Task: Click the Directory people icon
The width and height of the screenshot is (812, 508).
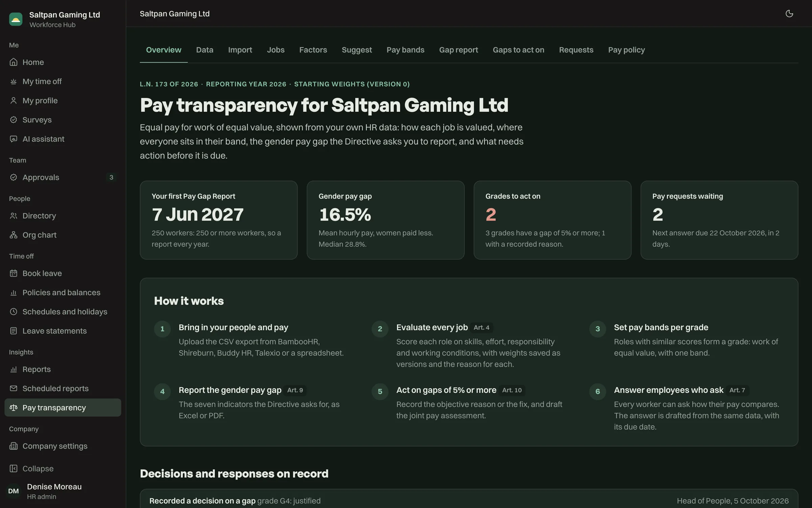Action: click(14, 216)
